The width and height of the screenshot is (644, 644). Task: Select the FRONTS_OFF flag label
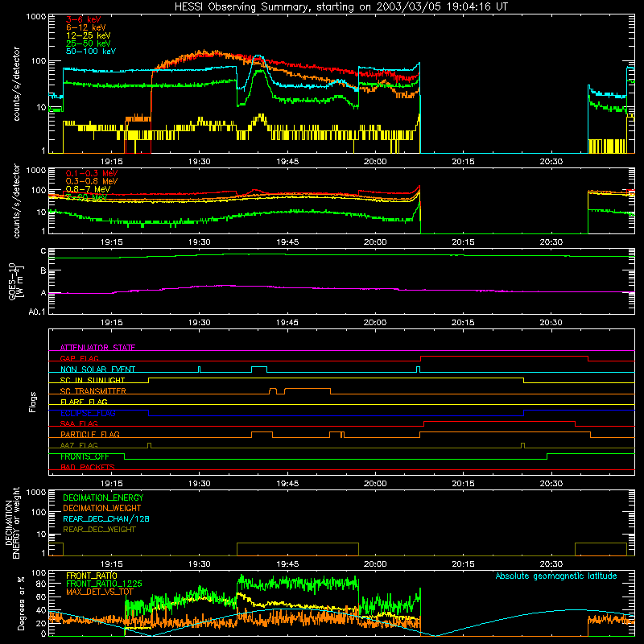point(85,456)
